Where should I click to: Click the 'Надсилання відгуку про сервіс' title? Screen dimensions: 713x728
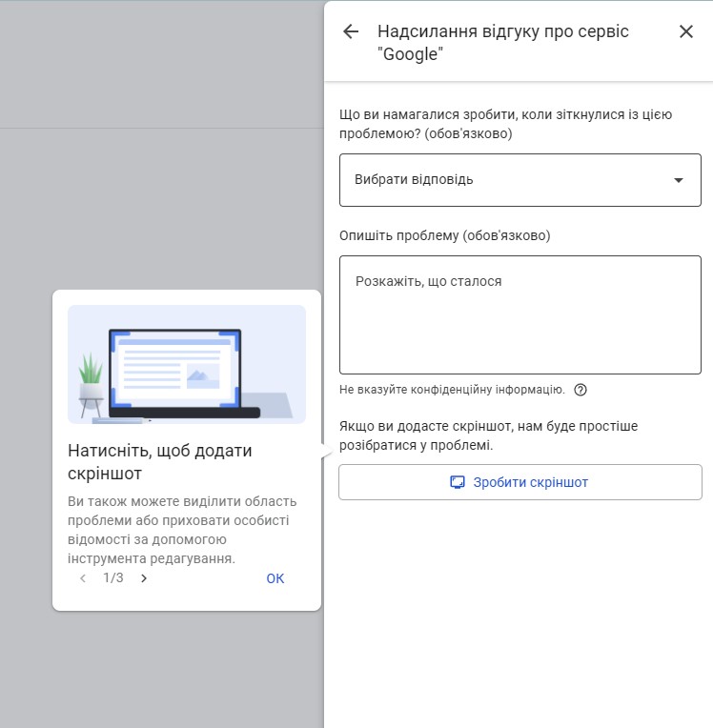coord(503,43)
